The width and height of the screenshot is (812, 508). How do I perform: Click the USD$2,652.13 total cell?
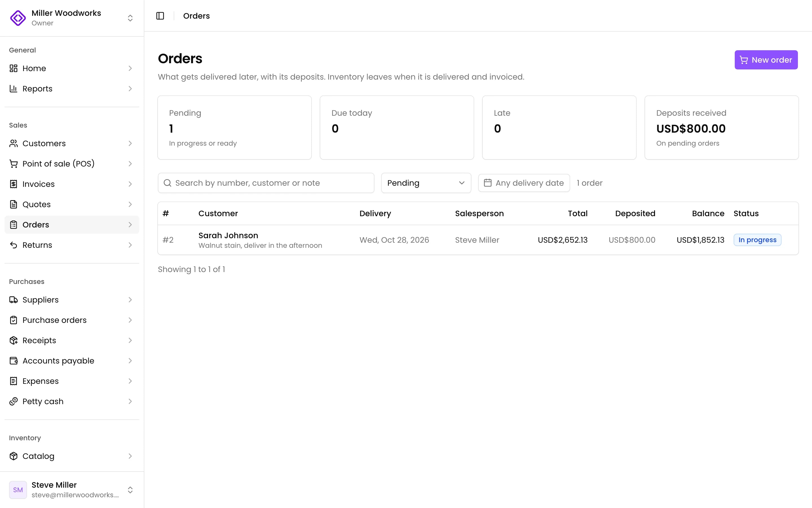click(562, 240)
